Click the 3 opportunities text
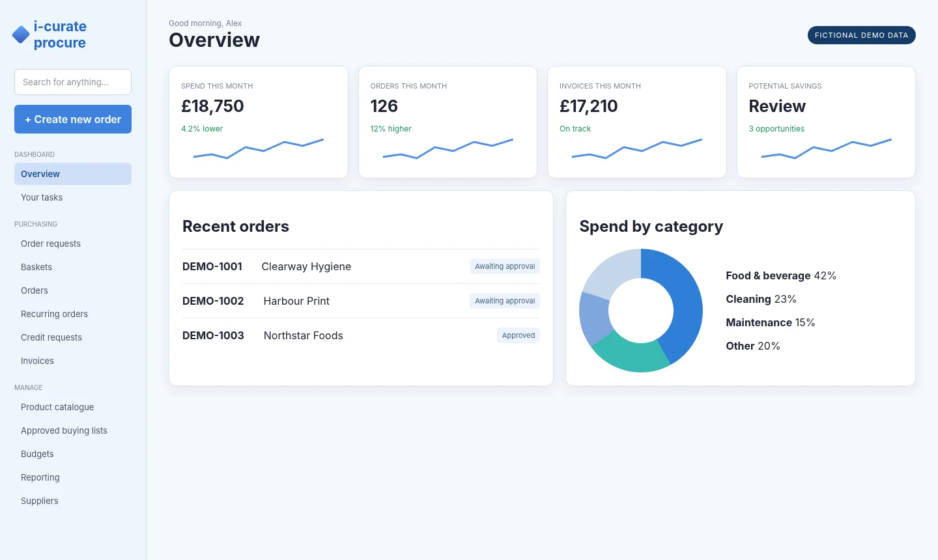938x560 pixels. (x=776, y=129)
